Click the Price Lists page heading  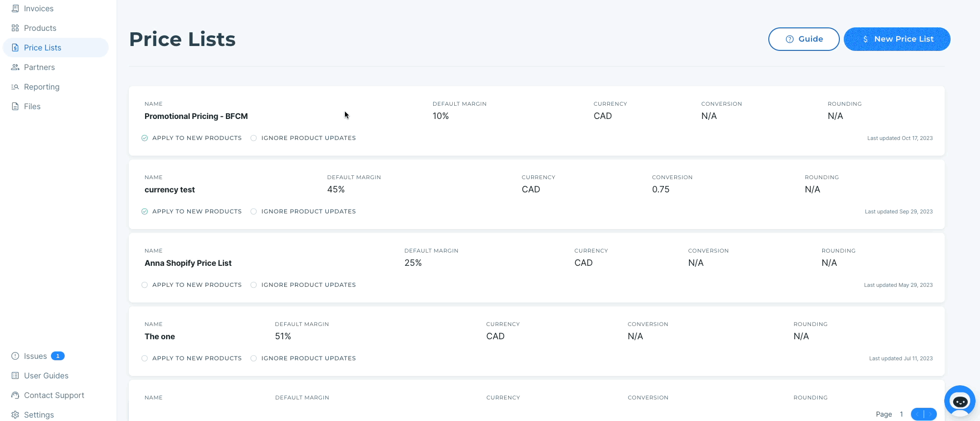pyautogui.click(x=182, y=39)
